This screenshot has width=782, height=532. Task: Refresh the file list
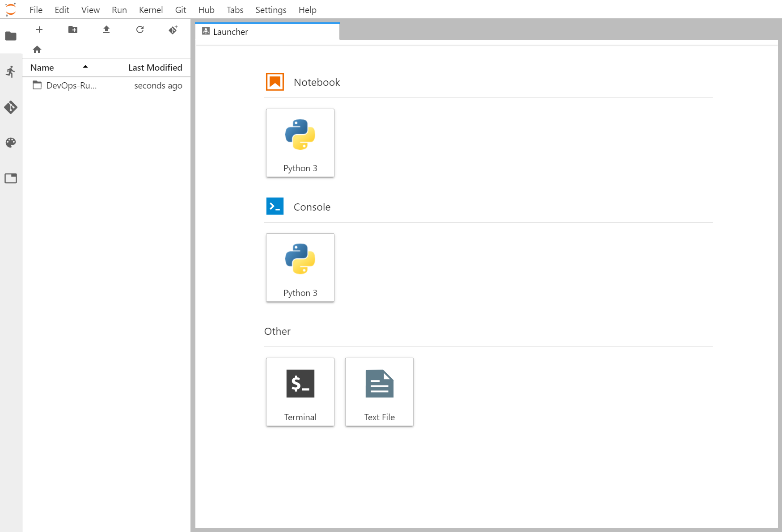(x=140, y=30)
